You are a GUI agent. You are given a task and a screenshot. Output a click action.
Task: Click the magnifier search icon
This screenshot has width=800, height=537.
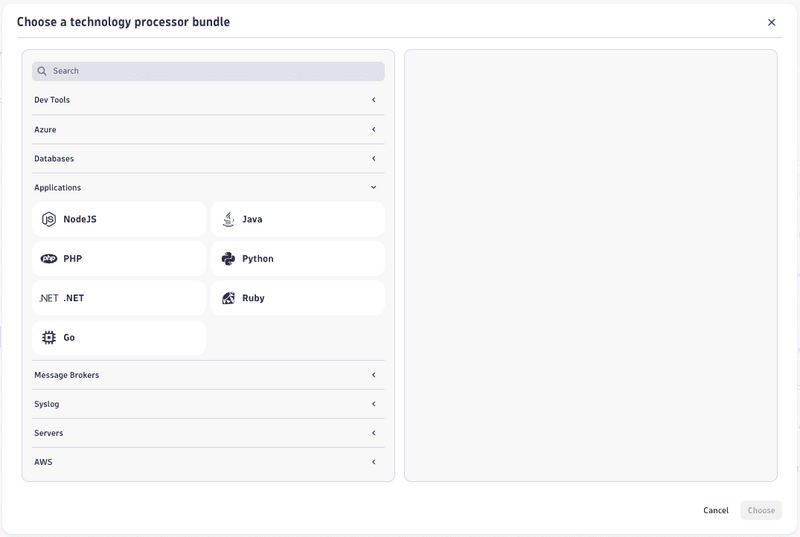click(42, 71)
